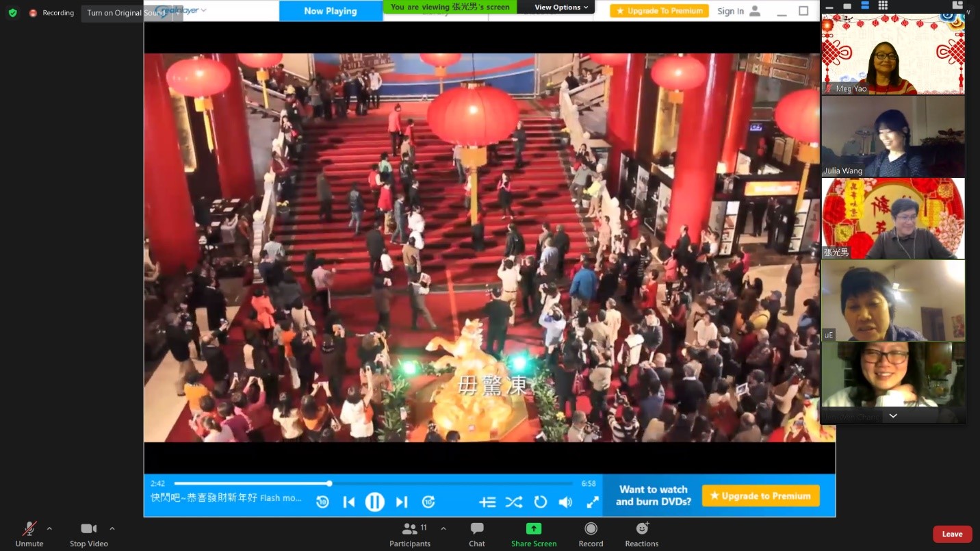The image size is (980, 551).
Task: Expand the View Options dropdown
Action: coord(561,8)
